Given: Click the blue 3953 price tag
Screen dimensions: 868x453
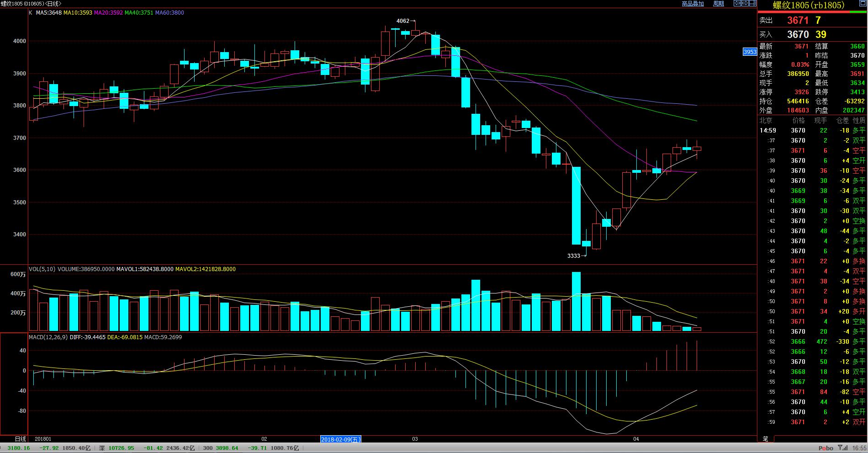Looking at the screenshot, I should (x=750, y=52).
